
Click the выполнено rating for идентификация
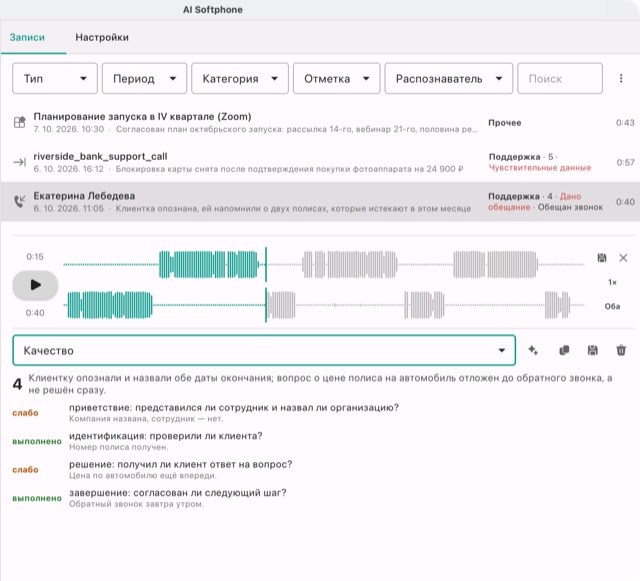37,441
